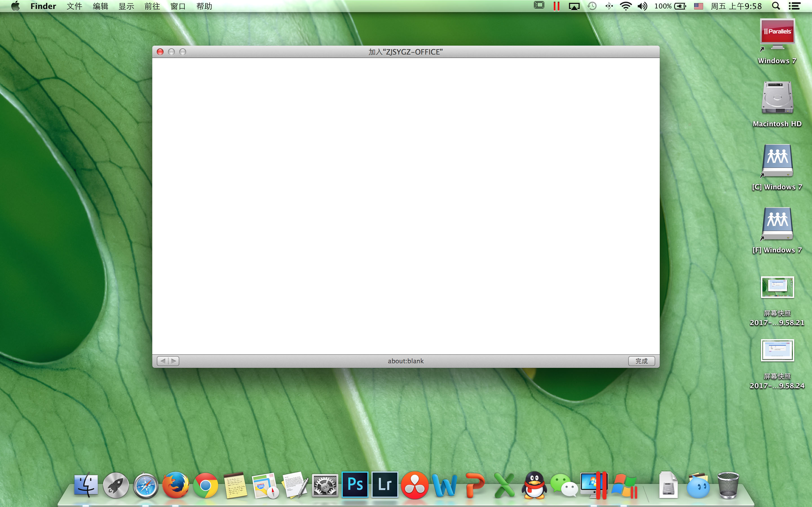Open QQ penguin app in dock
Screen dimensions: 812x507
(x=534, y=485)
